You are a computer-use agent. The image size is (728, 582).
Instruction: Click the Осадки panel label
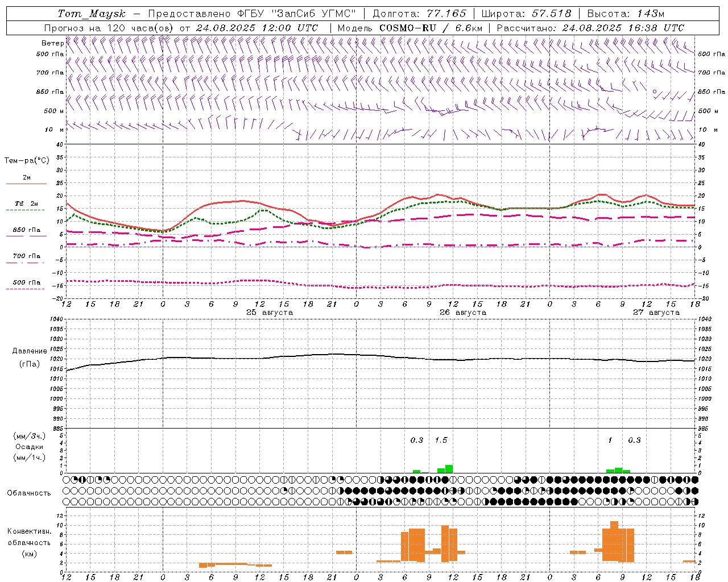(x=30, y=447)
